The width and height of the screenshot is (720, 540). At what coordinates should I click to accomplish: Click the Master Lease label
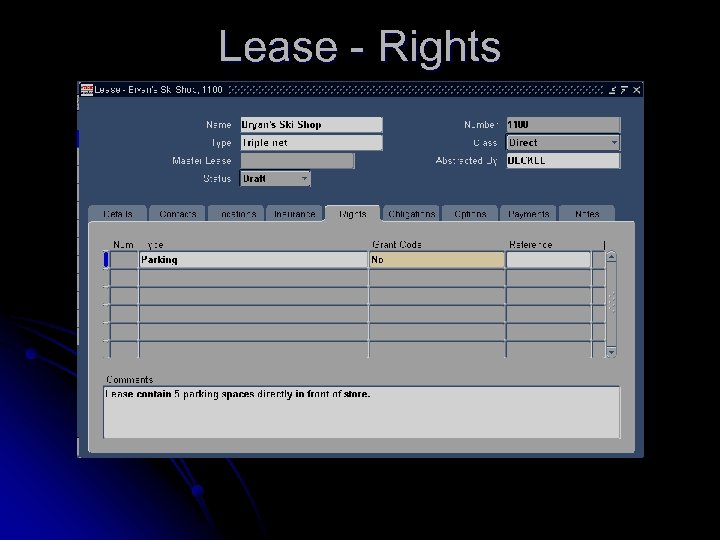202,161
